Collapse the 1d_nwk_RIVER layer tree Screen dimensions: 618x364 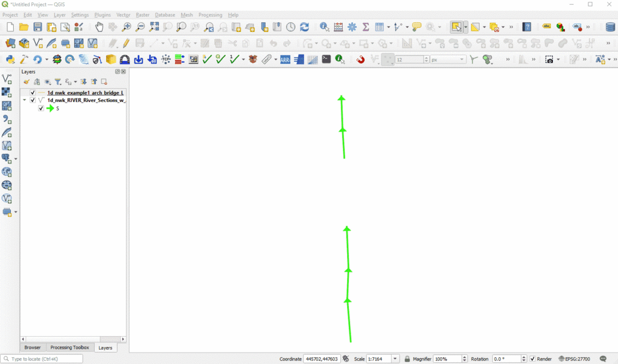coord(25,100)
